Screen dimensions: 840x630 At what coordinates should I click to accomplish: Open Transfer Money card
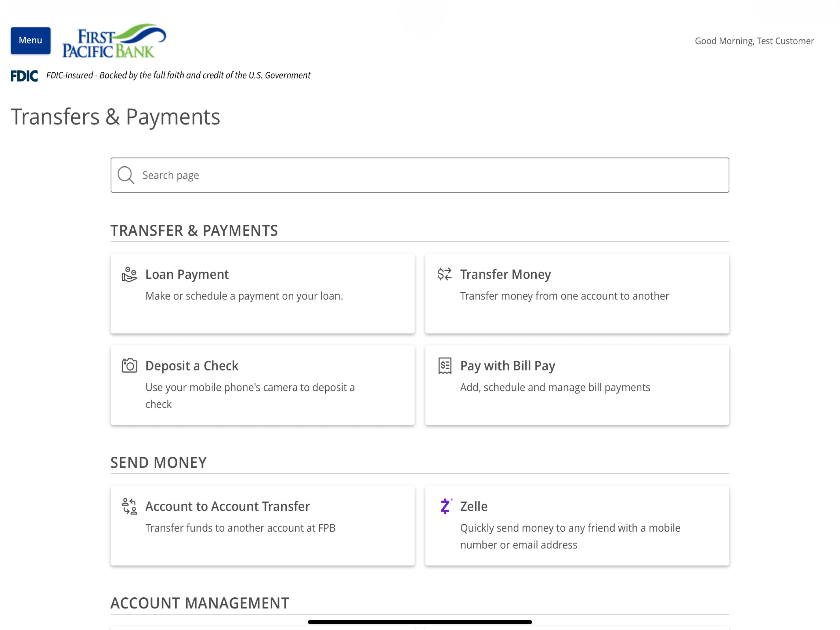(577, 294)
